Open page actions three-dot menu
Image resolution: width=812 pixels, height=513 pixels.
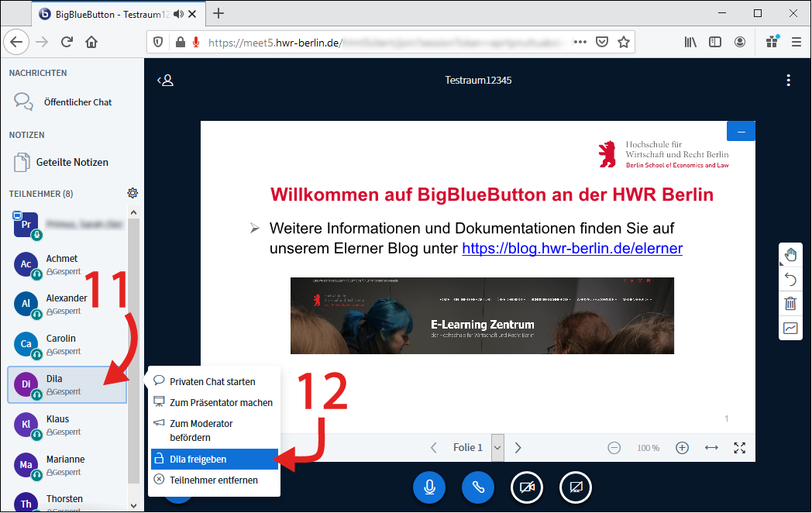[x=580, y=42]
